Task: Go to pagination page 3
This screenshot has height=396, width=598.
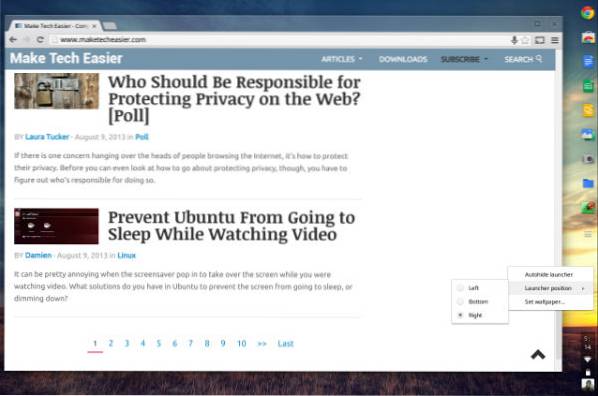Action: point(127,343)
